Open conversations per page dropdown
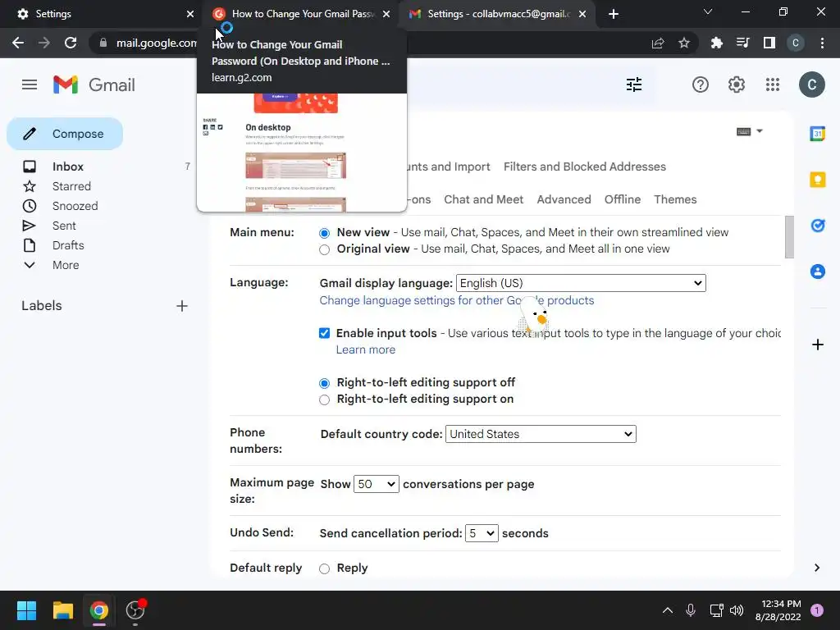This screenshot has height=630, width=840. coord(376,484)
